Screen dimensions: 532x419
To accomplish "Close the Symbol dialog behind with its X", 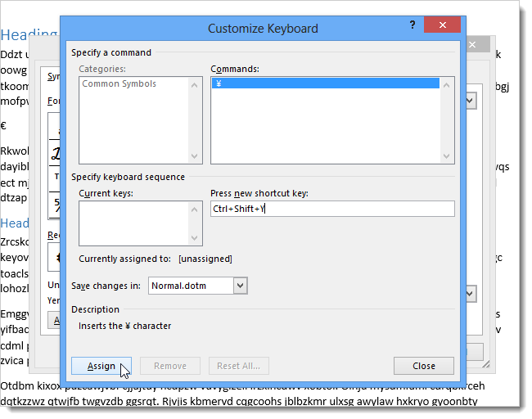I will [472, 44].
